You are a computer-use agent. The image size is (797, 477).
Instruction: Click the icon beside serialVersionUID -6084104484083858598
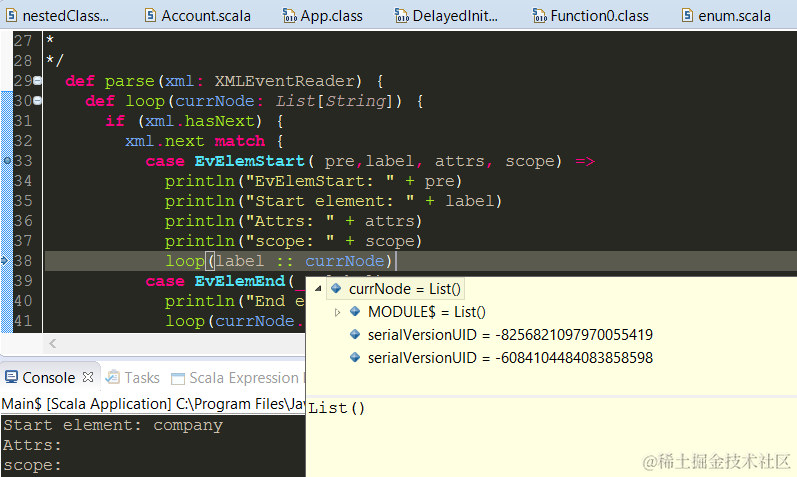pos(355,357)
